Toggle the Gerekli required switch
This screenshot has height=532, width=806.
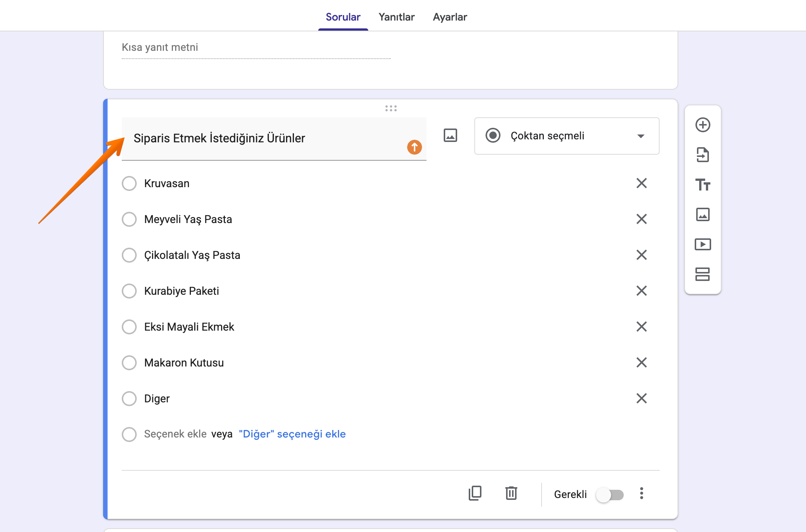click(x=610, y=495)
